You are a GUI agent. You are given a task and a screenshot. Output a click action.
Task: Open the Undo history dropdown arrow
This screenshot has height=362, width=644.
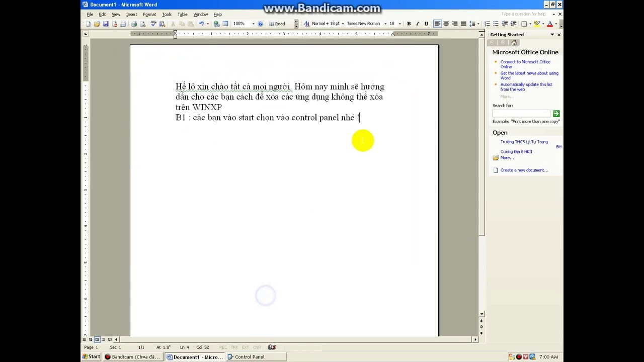(x=208, y=24)
